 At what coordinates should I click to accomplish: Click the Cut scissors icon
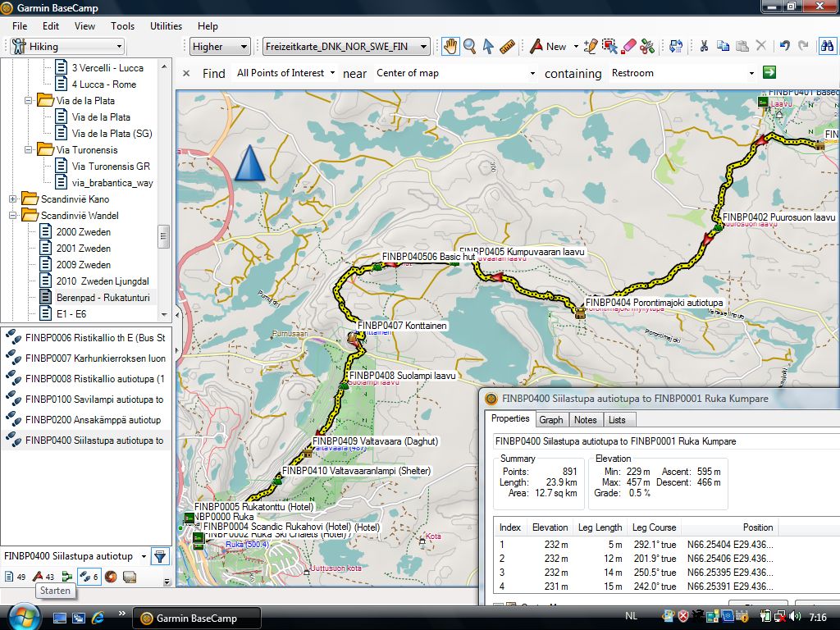704,47
